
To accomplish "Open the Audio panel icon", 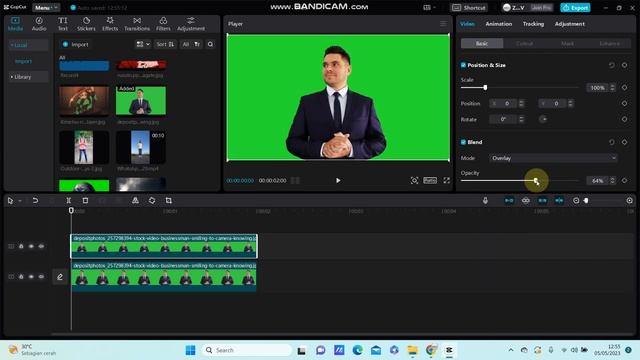I will tap(39, 24).
